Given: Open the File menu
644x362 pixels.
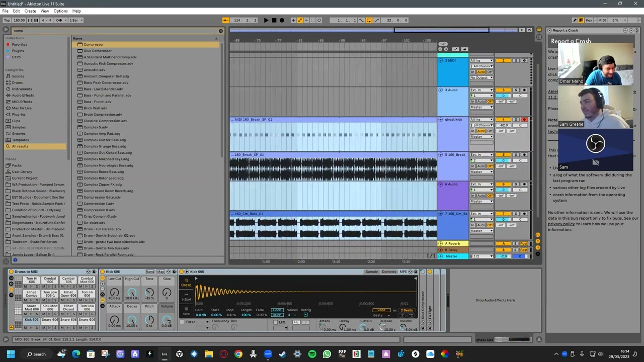Looking at the screenshot, I should pyautogui.click(x=5, y=11).
